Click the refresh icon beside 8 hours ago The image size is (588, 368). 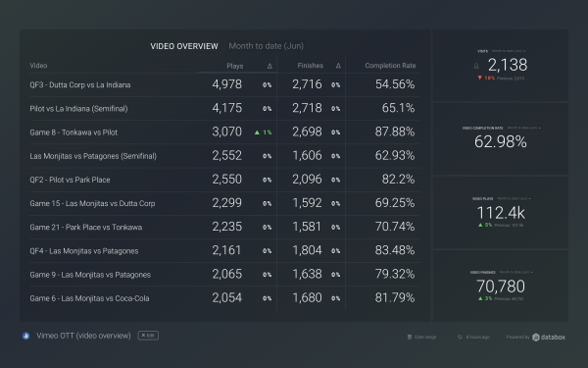(460, 337)
